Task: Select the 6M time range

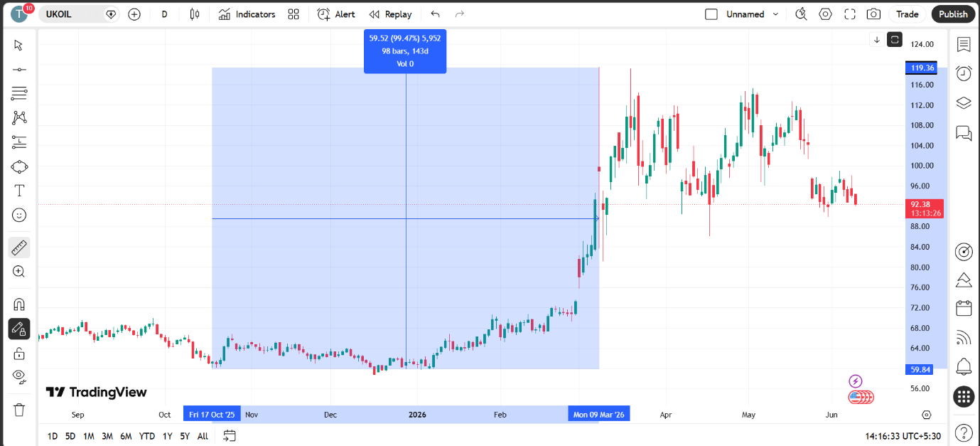Action: (126, 436)
